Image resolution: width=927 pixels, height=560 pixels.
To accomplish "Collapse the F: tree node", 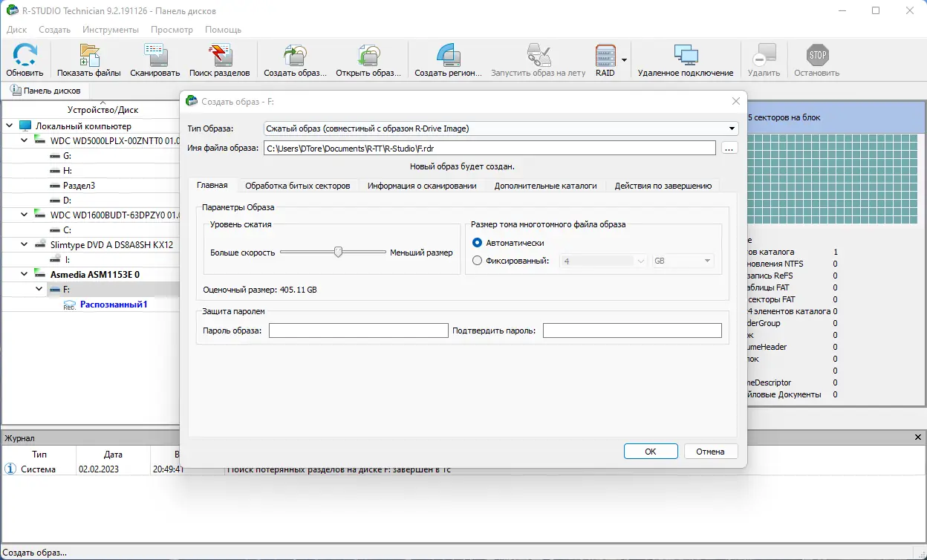I will (x=39, y=290).
